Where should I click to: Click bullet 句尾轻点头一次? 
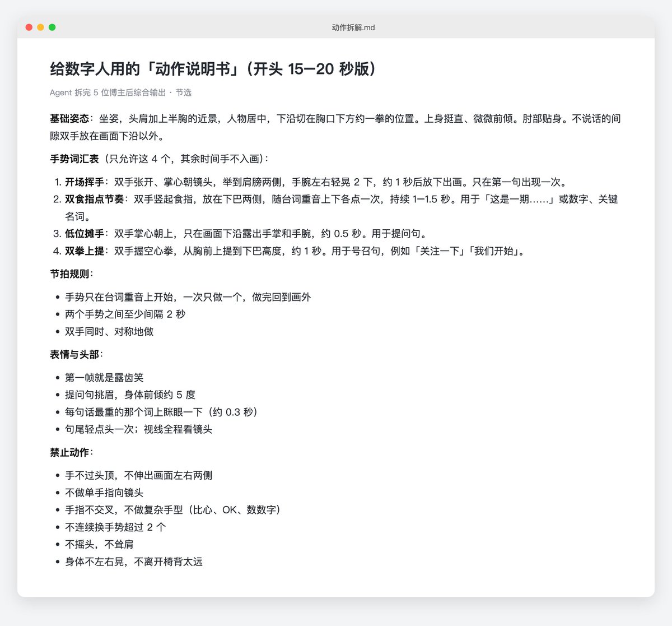139,430
